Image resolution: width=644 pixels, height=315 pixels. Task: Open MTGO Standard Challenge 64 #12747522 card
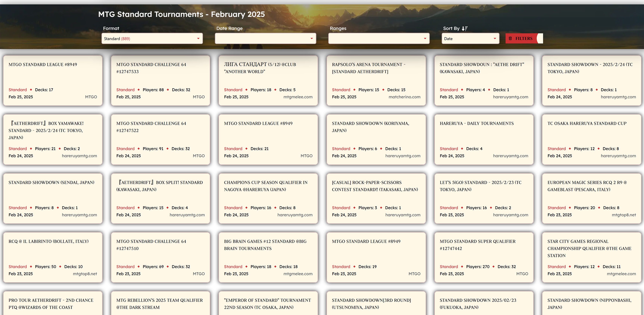point(161,139)
